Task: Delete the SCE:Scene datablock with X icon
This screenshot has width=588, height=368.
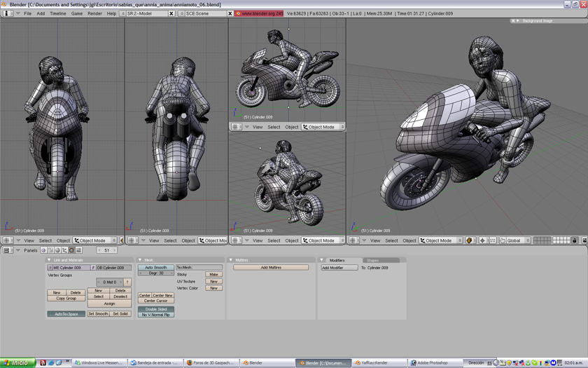Action: [230, 13]
